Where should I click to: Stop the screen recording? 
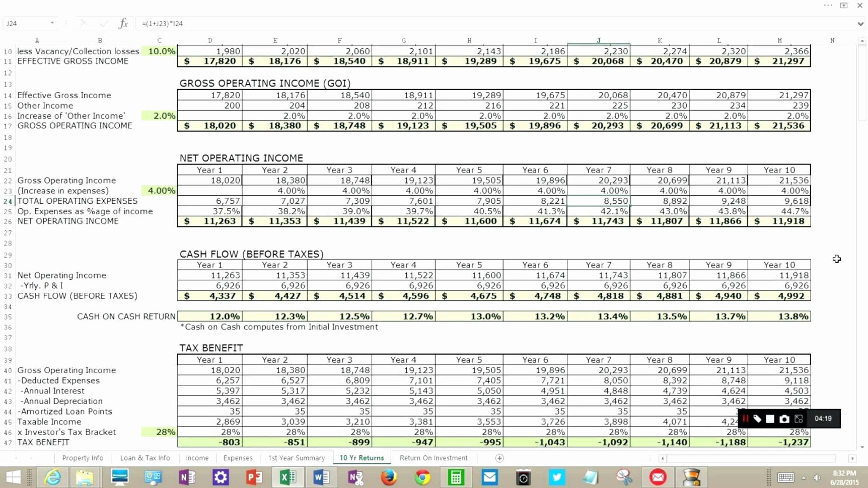770,418
